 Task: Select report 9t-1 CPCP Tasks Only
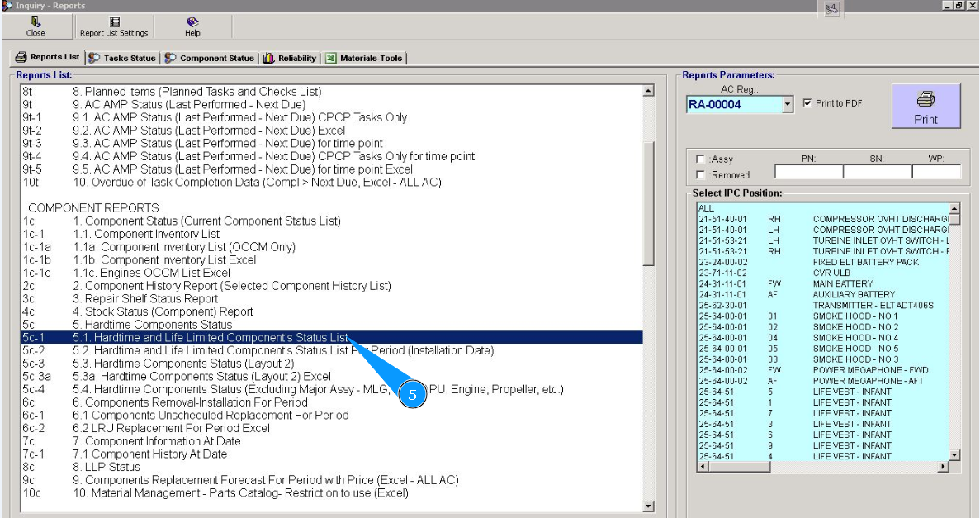332,117
